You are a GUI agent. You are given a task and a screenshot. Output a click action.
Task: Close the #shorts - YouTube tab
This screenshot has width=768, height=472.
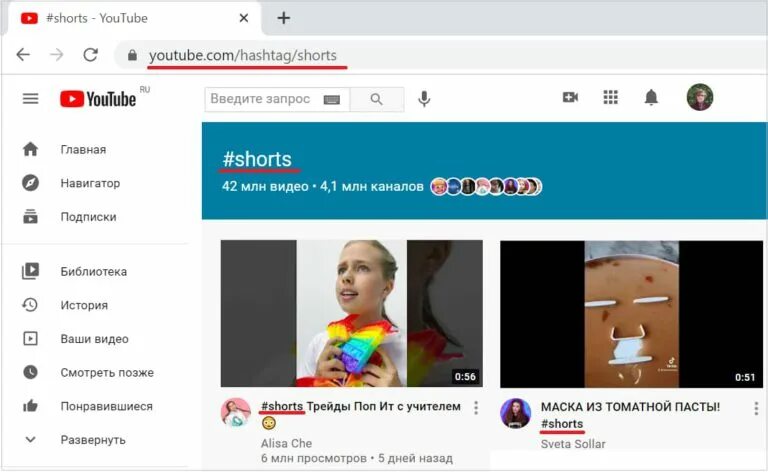point(243,18)
